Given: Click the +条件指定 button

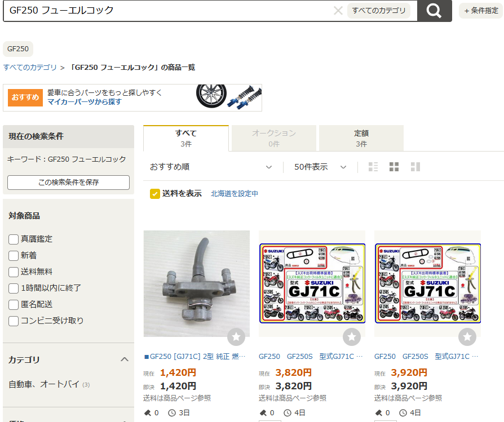Looking at the screenshot, I should tap(481, 11).
